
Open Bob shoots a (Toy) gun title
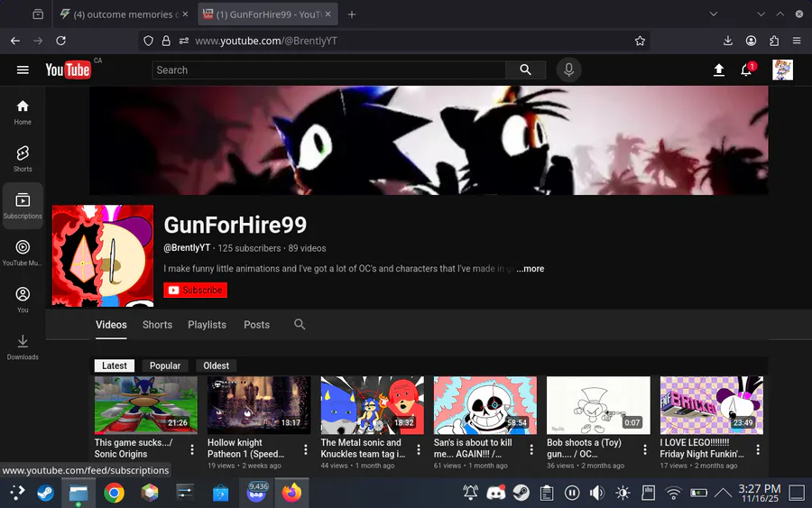(584, 448)
